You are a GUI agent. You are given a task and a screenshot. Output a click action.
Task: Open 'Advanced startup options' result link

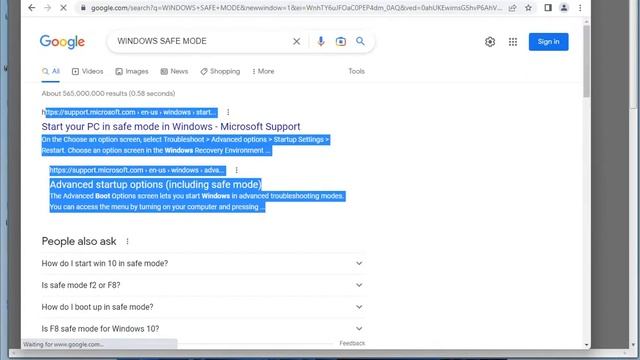[x=155, y=184]
